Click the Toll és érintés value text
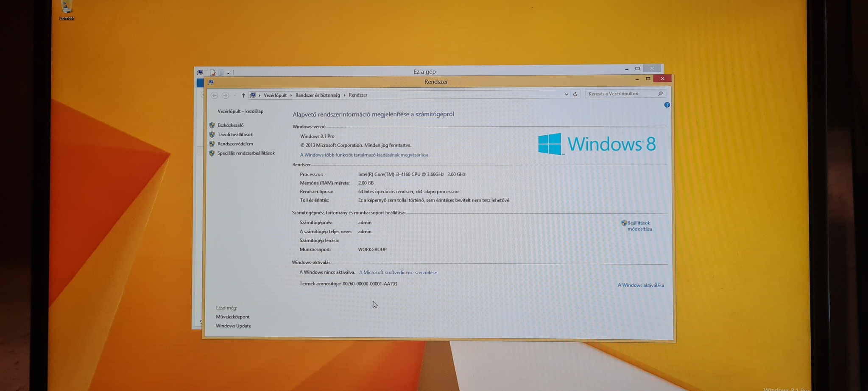Image resolution: width=868 pixels, height=391 pixels. coord(433,200)
